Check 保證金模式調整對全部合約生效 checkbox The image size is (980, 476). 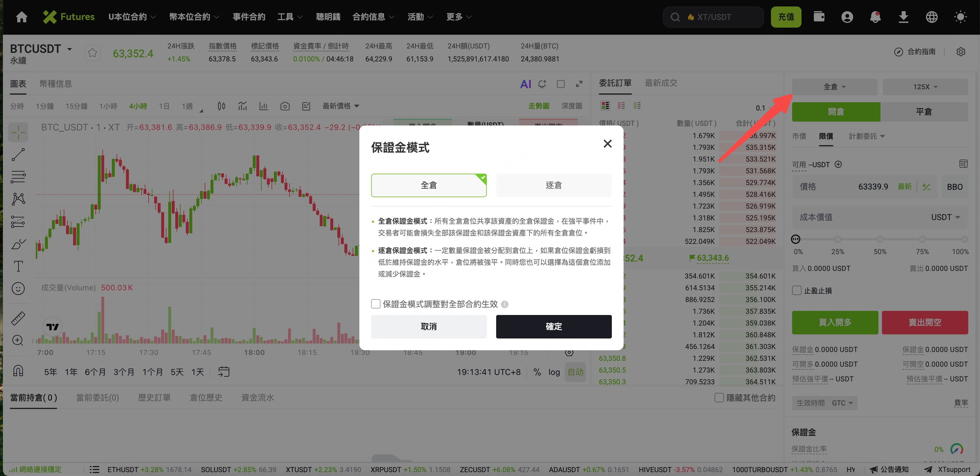376,304
